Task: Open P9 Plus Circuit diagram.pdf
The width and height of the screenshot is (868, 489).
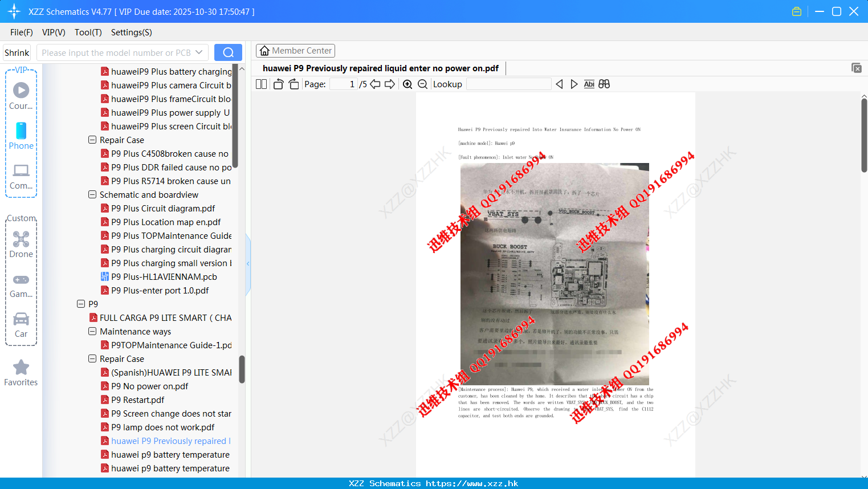Action: click(x=163, y=209)
